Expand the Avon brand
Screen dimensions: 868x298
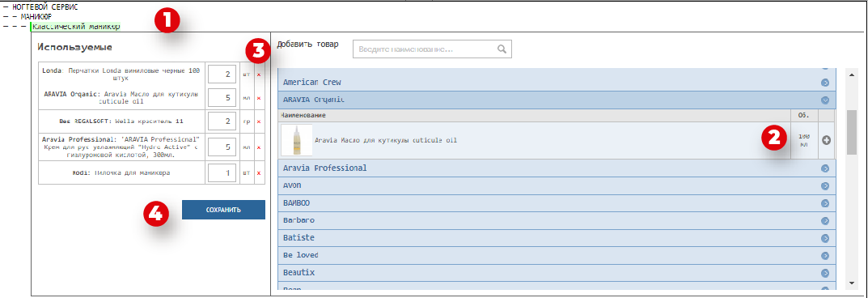(825, 186)
